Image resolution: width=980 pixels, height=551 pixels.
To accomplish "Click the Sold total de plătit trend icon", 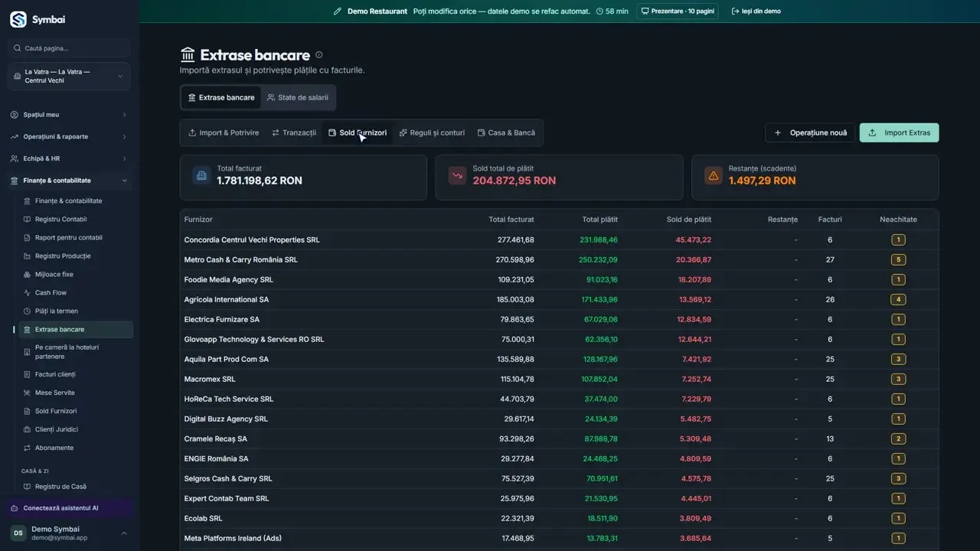I will [x=457, y=175].
